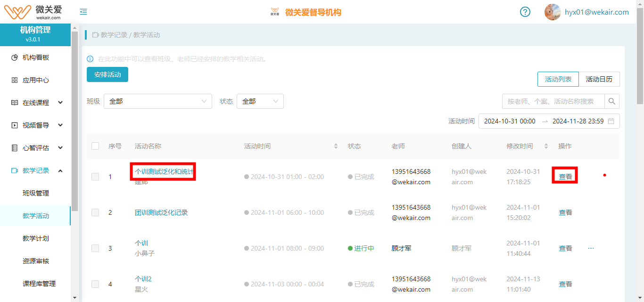Tick the select-all checkbox in table header
The image size is (644, 302).
(x=95, y=146)
